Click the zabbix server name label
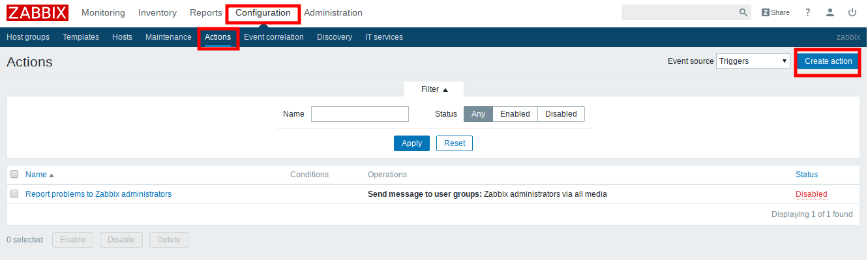 848,37
